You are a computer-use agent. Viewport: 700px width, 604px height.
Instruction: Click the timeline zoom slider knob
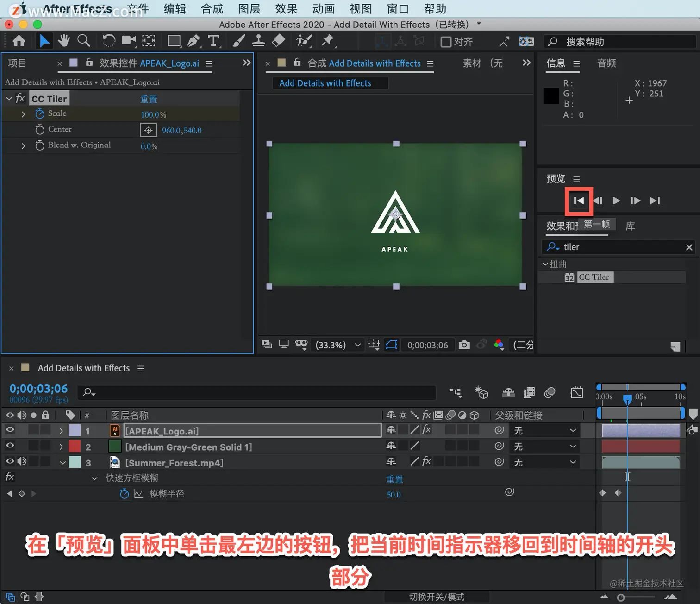click(x=621, y=598)
